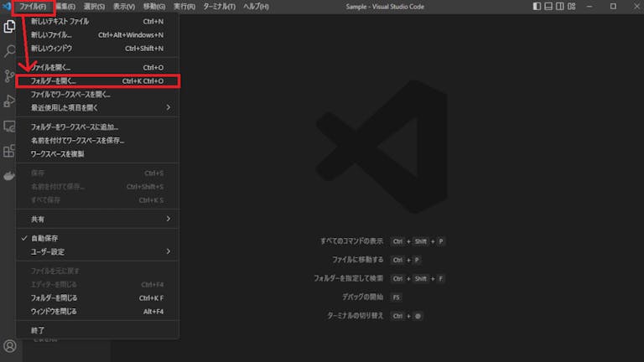Select ワークスペースを複製 entry
This screenshot has height=362, width=644.
tap(97, 154)
